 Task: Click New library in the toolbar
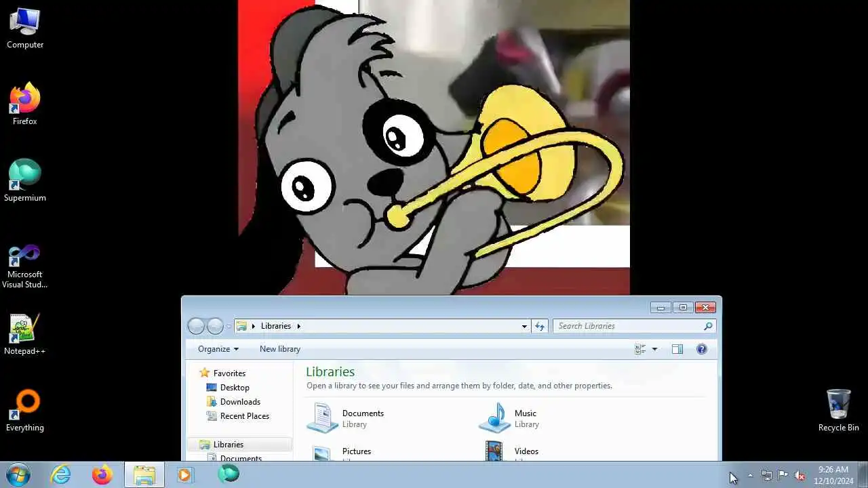[280, 349]
